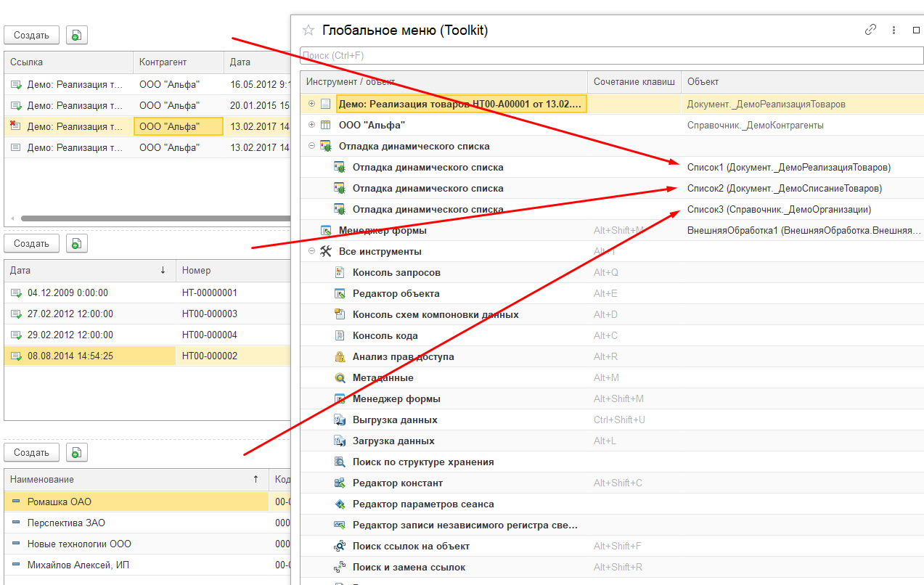Click the Поиск и замена ссылок icon
This screenshot has width=924, height=585.
pyautogui.click(x=340, y=567)
